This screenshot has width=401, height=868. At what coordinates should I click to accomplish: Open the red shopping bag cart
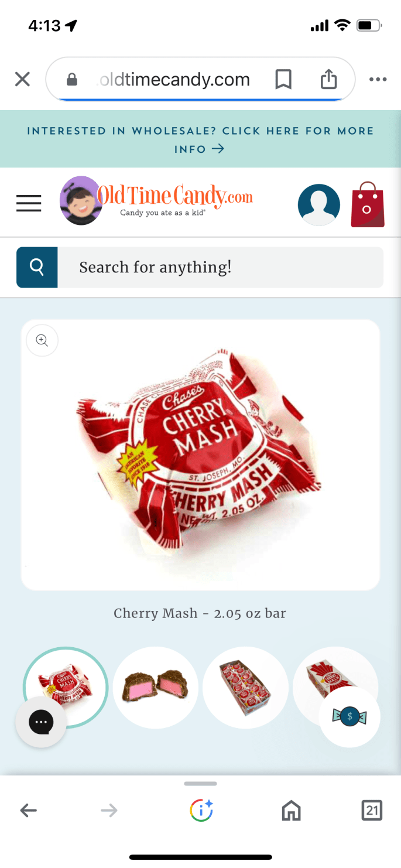368,204
